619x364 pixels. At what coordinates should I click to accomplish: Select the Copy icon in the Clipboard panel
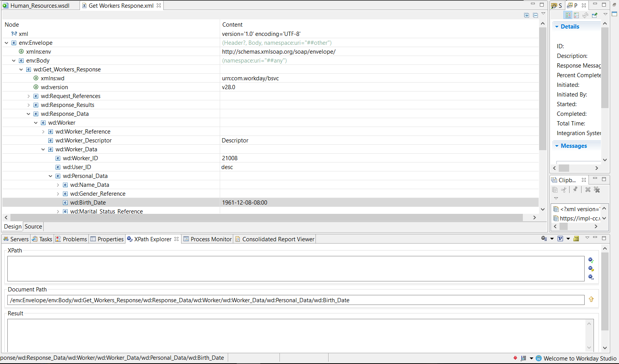click(x=555, y=189)
